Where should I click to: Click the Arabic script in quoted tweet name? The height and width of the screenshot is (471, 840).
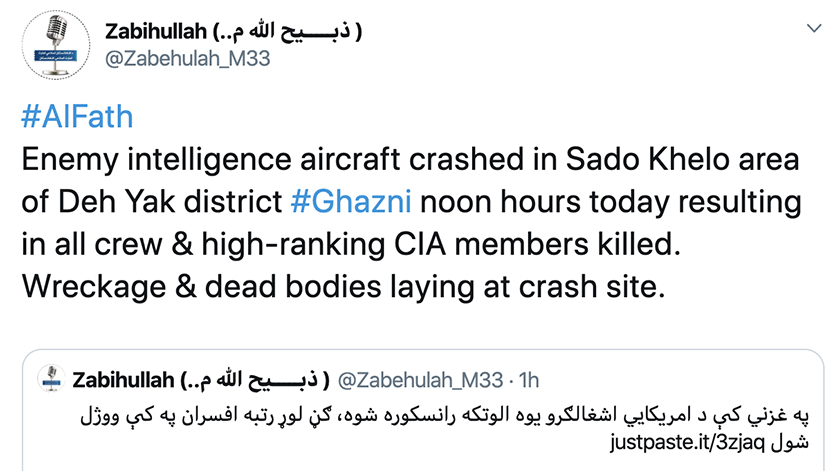pyautogui.click(x=271, y=379)
